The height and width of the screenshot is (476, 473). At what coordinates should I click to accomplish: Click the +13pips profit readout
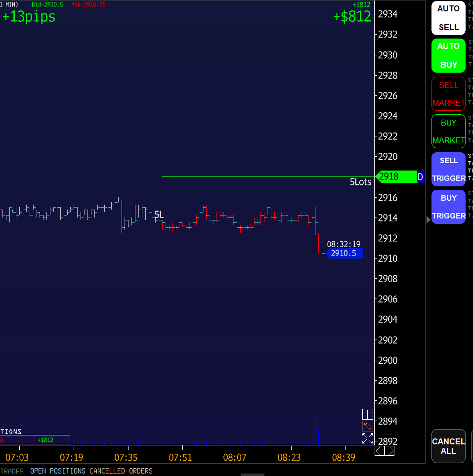pyautogui.click(x=29, y=16)
